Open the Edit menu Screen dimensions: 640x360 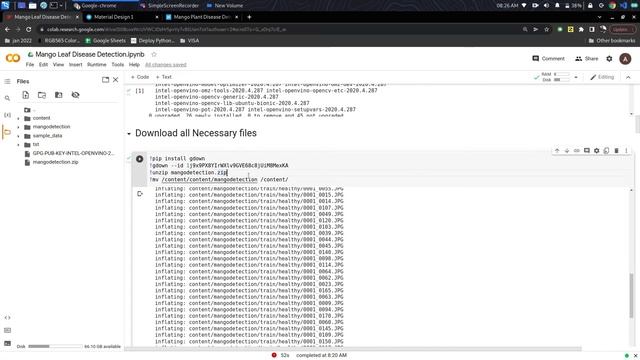pos(43,64)
